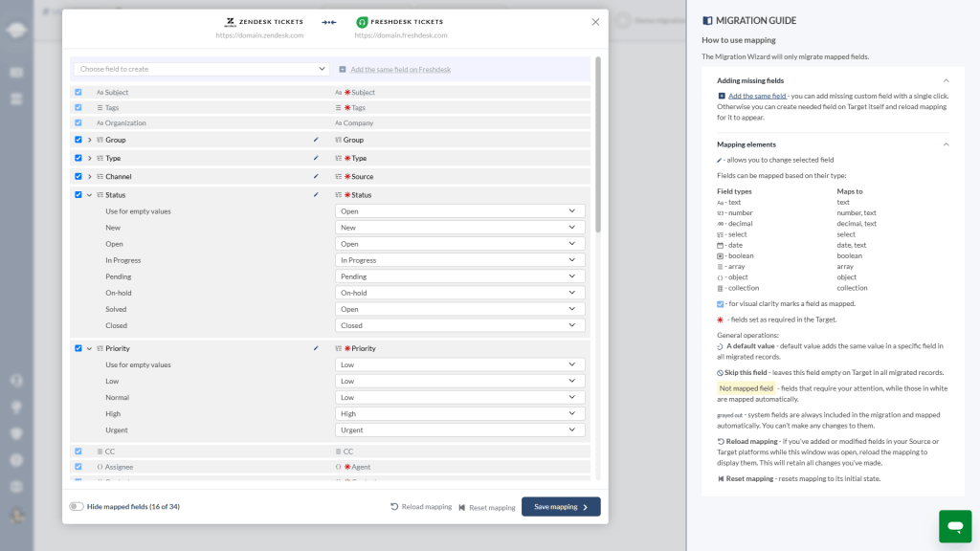Click the Reset mapping rewind icon
980x551 pixels.
pyautogui.click(x=462, y=507)
